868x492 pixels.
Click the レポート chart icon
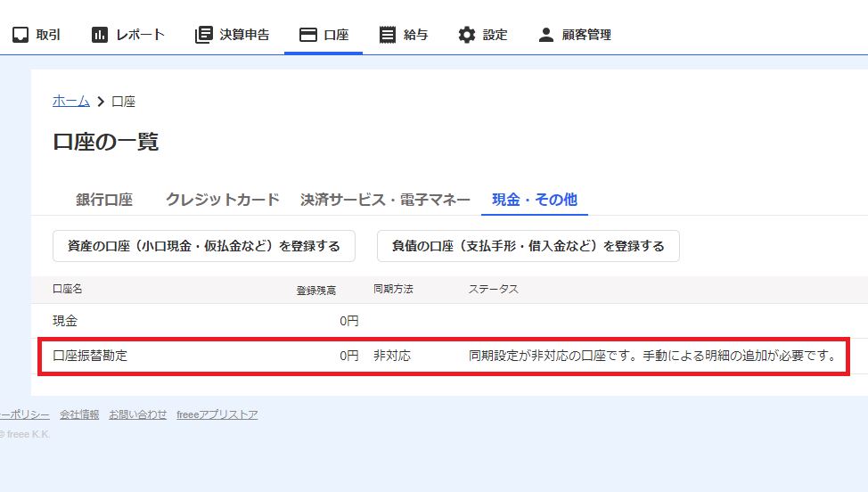coord(100,35)
